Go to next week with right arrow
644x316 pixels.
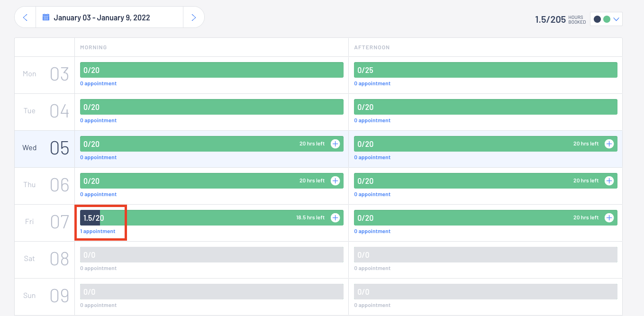coord(193,18)
